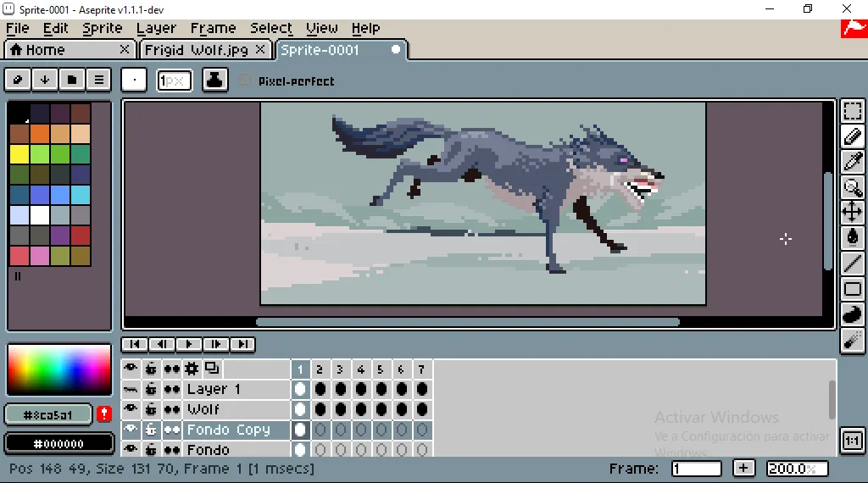Hide the Fondo Copy layer
868x483 pixels.
(131, 430)
